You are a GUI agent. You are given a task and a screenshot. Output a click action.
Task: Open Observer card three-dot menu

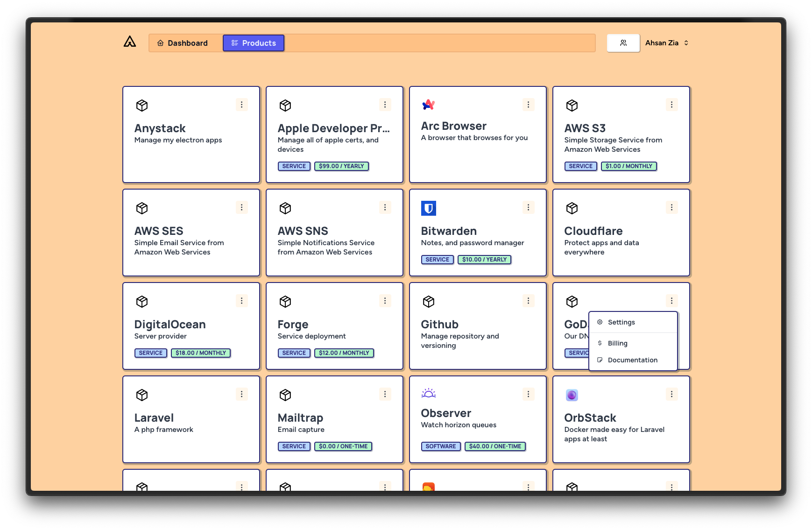pos(528,394)
